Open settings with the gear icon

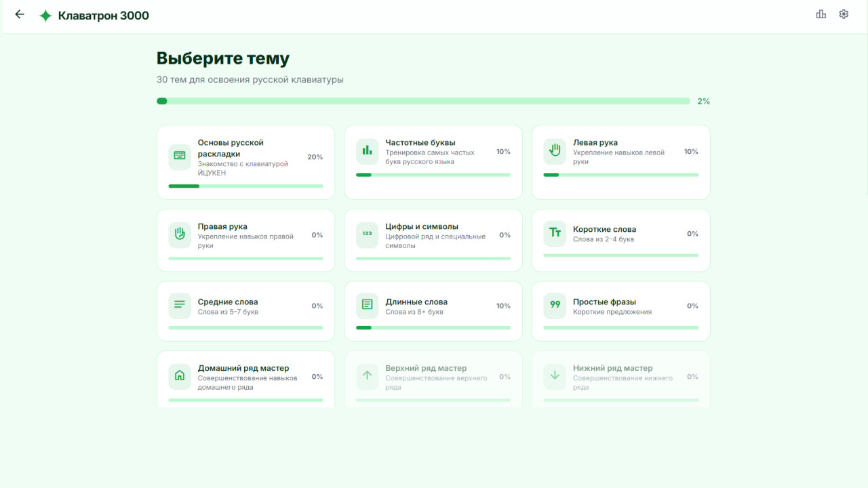click(844, 14)
